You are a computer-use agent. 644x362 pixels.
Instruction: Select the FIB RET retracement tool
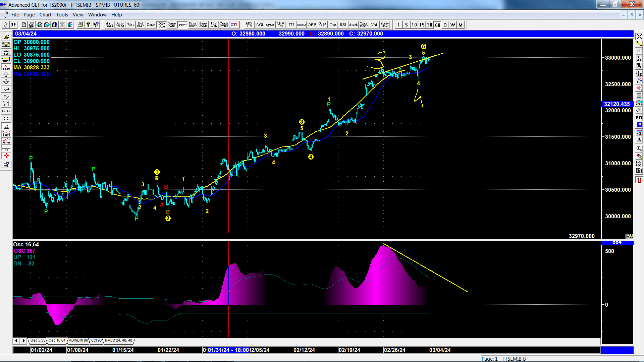coord(639,59)
